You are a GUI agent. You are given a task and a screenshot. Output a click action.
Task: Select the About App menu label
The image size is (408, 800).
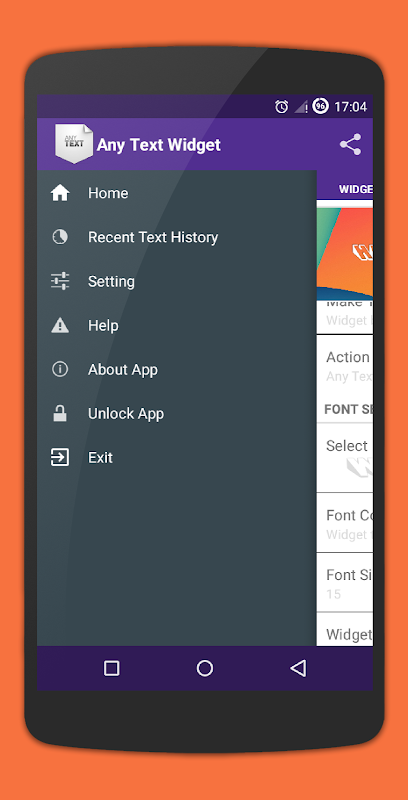(123, 370)
